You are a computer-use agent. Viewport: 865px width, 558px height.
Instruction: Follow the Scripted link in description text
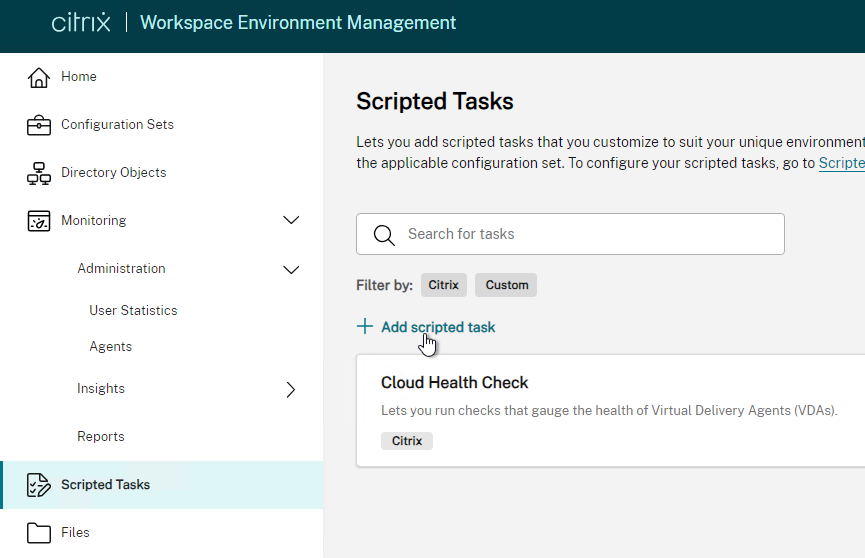(x=841, y=163)
